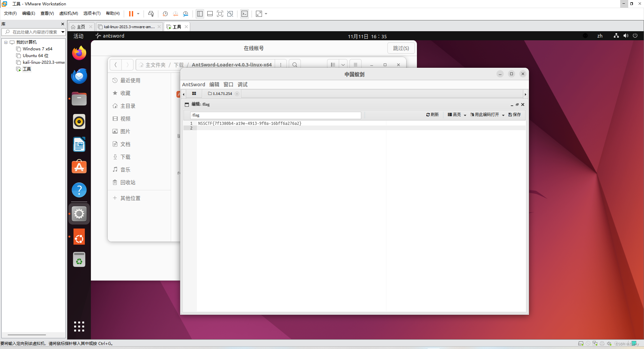
Task: Click the /flag path input field
Action: (275, 115)
